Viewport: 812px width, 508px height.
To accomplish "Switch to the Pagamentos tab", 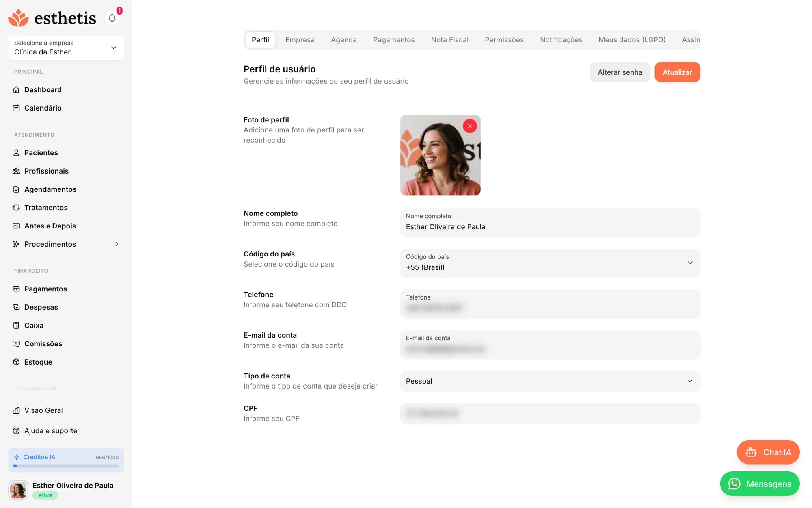I will [394, 40].
